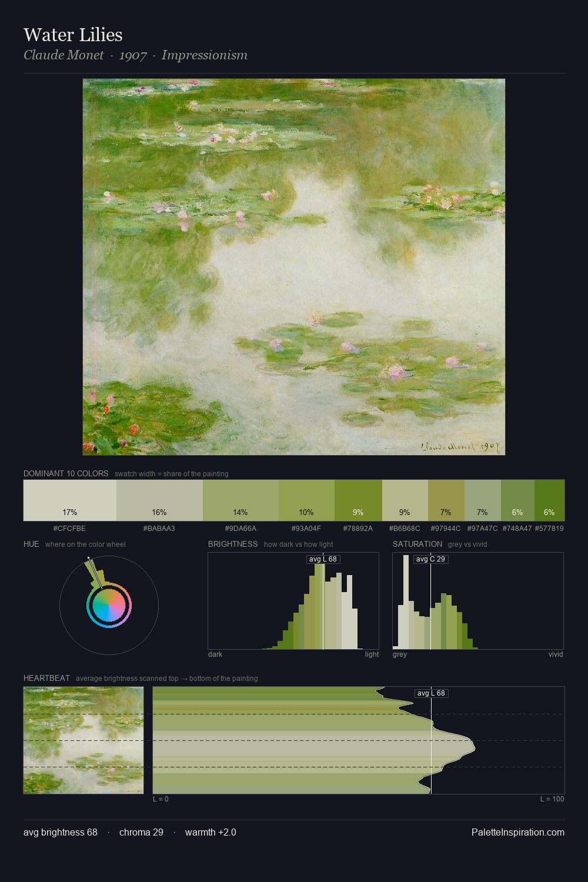Viewport: 588px width, 882px height.
Task: Open the PaletteInspiration.com link
Action: pos(518,832)
